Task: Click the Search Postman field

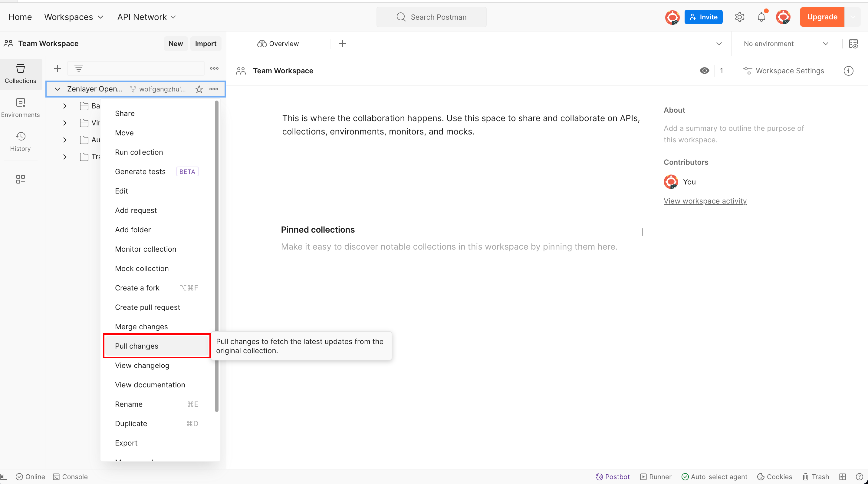Action: (431, 17)
